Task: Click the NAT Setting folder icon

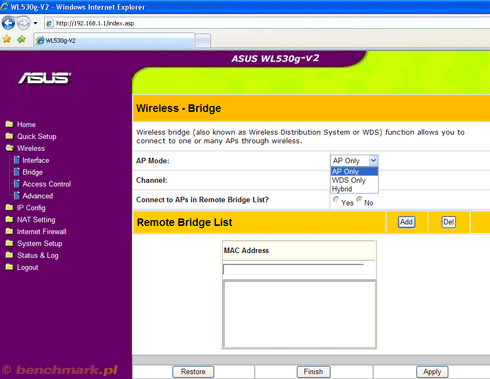Action: click(x=9, y=220)
